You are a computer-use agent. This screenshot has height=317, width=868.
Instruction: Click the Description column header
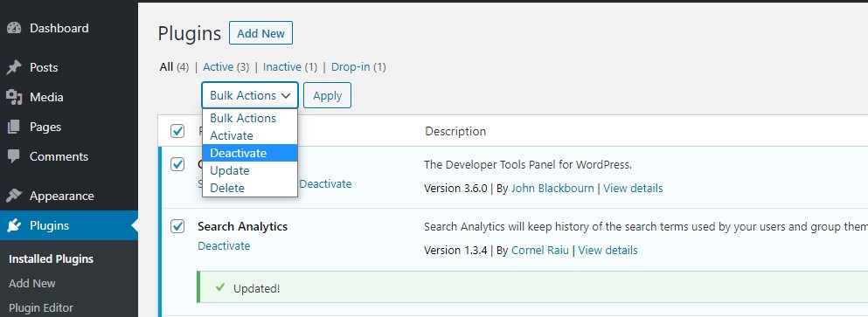pyautogui.click(x=455, y=131)
